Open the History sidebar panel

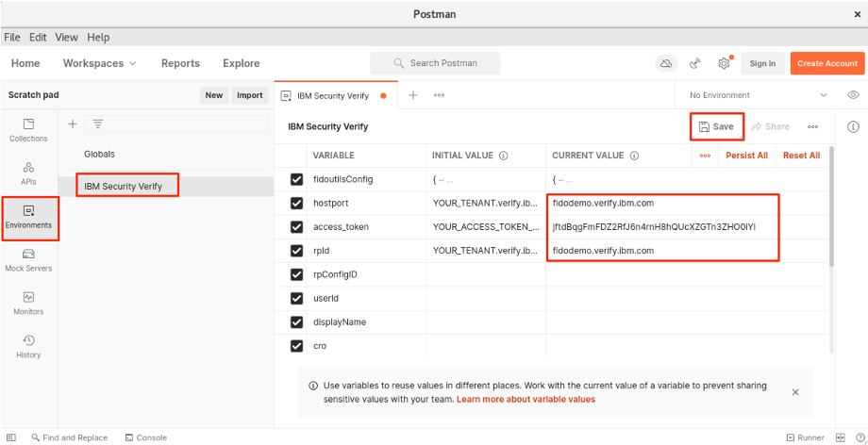(x=28, y=347)
